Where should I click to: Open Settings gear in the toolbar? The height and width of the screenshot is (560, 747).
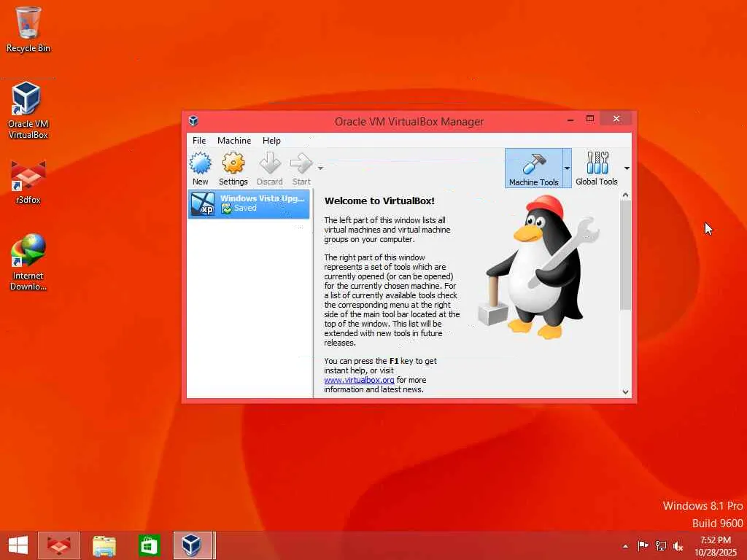click(233, 163)
